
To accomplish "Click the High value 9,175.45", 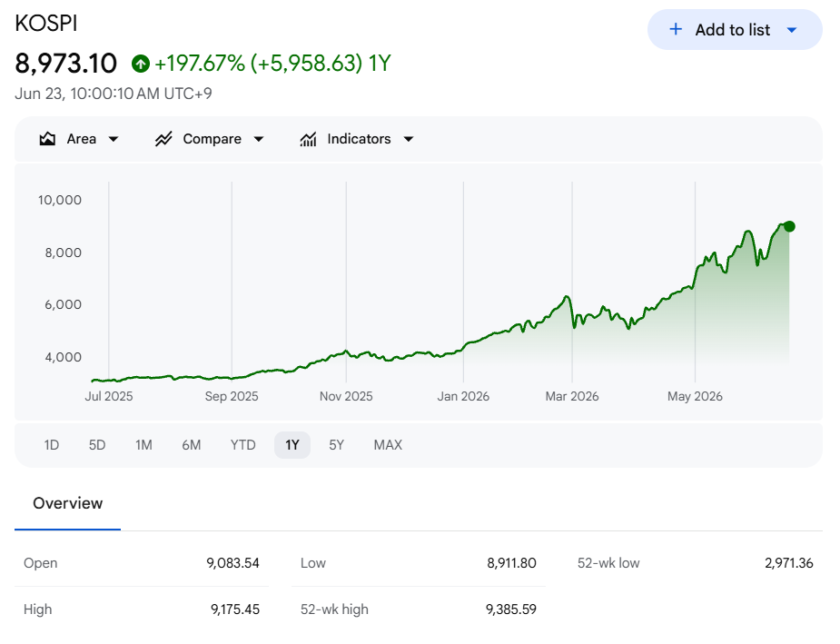I will coord(235,609).
